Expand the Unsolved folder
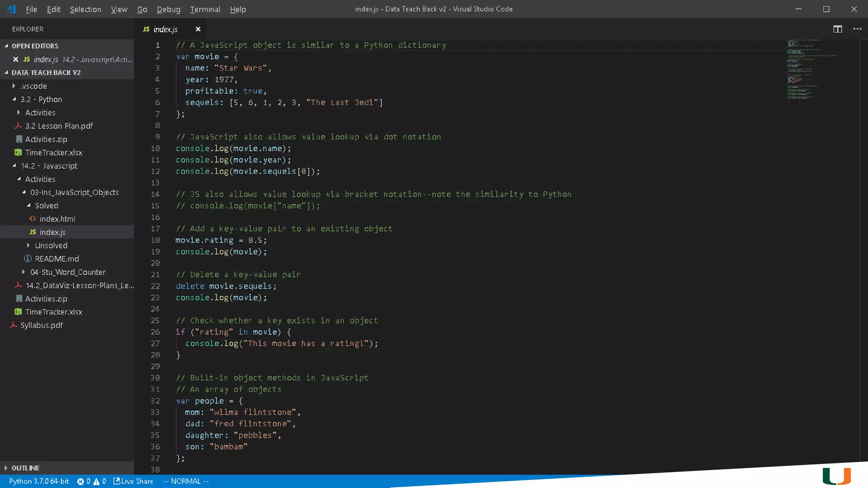The image size is (868, 488). tap(51, 246)
